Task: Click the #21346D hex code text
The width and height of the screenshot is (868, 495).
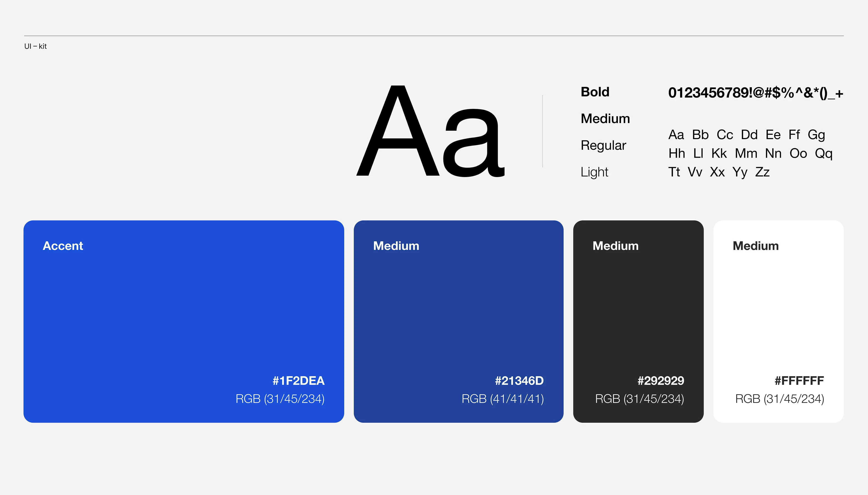Action: point(519,381)
